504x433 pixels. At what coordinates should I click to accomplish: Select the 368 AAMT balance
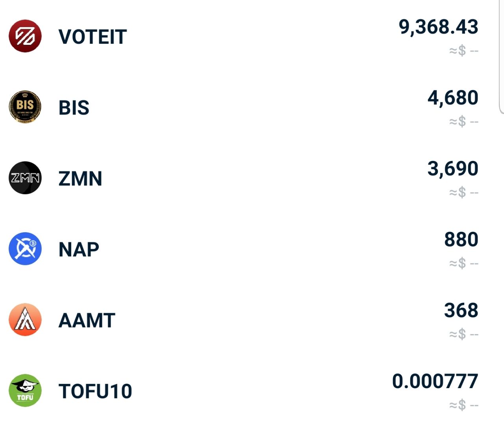(461, 310)
